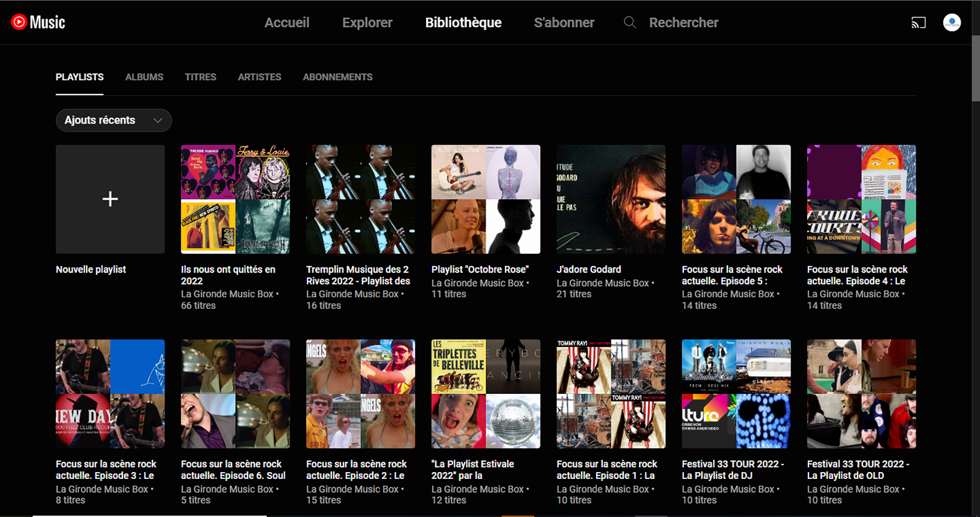Open Bibliothèque in the top navigation
980x517 pixels.
pos(463,23)
